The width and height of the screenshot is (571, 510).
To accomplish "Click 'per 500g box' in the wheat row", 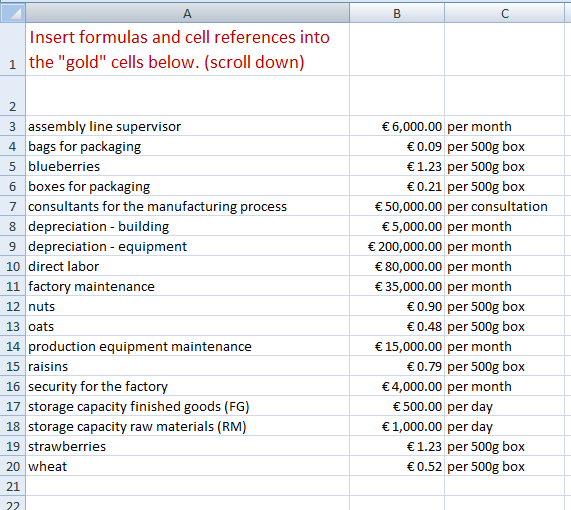I will click(x=504, y=466).
